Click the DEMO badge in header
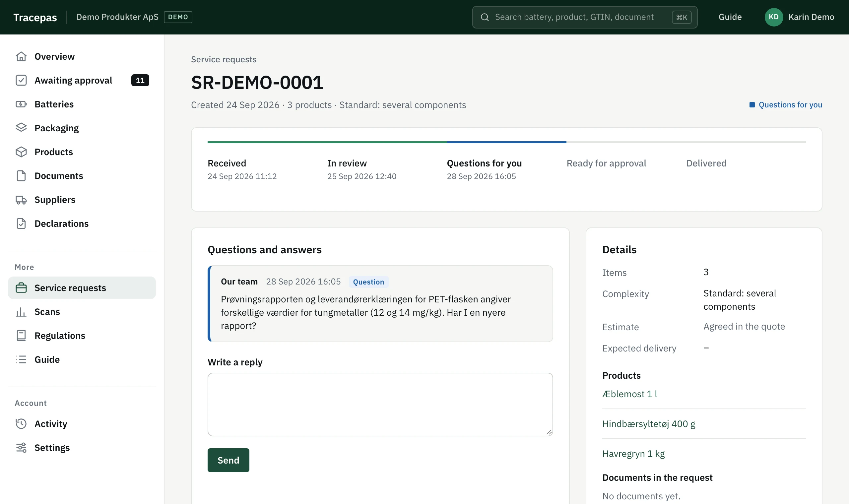The width and height of the screenshot is (849, 504). click(178, 17)
